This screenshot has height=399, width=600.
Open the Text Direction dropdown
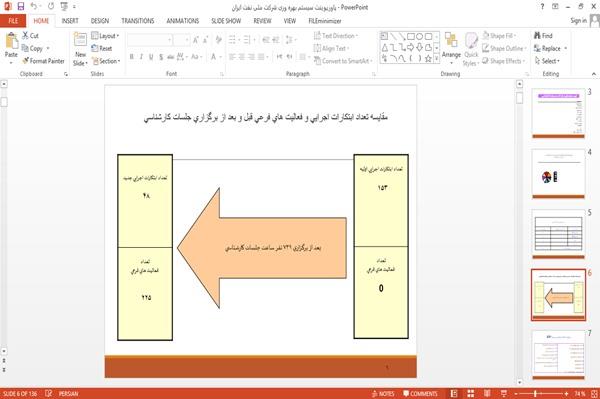click(x=336, y=36)
